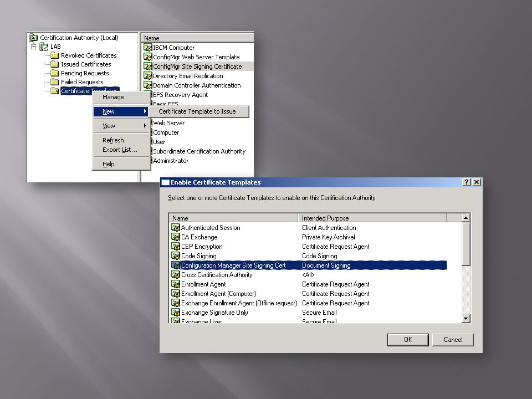Select Failed Requests in the tree
The image size is (532, 399).
pos(82,82)
